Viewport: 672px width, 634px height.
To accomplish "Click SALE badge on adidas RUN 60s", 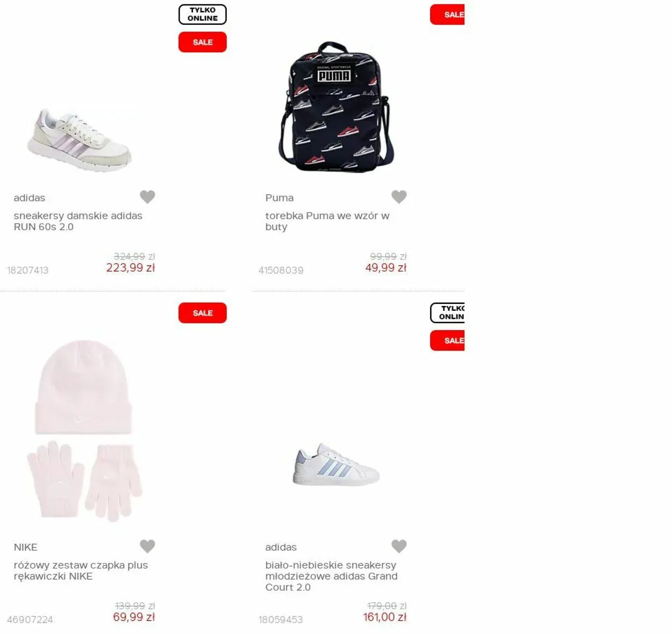I will tap(203, 42).
